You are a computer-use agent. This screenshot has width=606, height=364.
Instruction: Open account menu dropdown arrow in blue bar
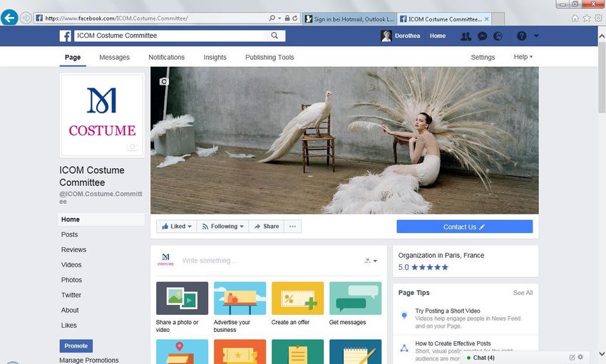pyautogui.click(x=536, y=36)
